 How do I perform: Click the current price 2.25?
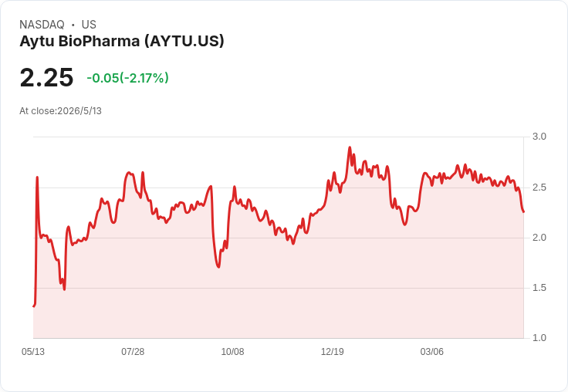46,78
